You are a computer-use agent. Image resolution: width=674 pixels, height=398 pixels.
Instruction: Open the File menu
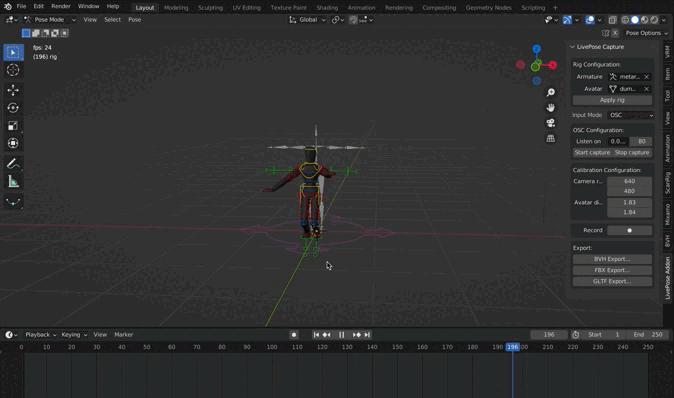[x=21, y=6]
